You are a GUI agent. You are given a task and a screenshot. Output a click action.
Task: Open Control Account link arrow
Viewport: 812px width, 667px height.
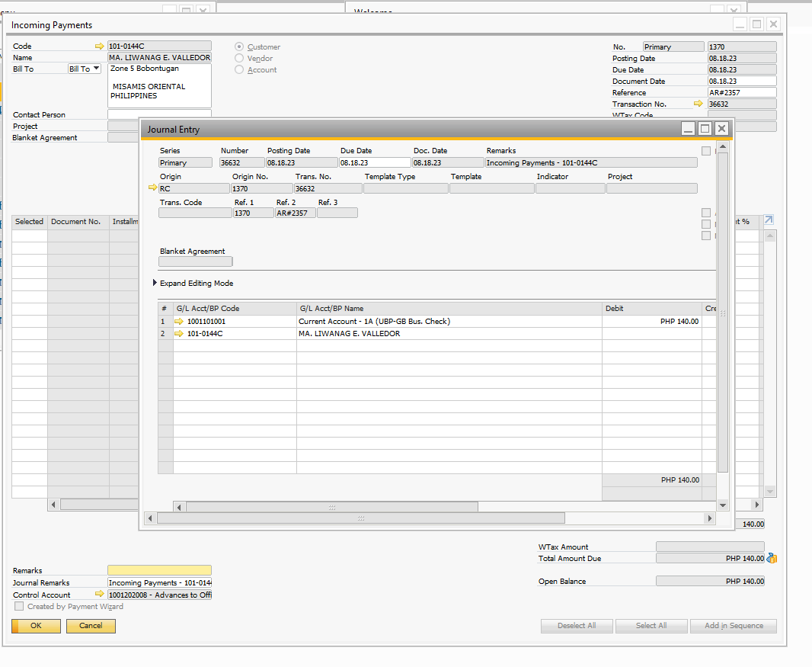pos(100,594)
